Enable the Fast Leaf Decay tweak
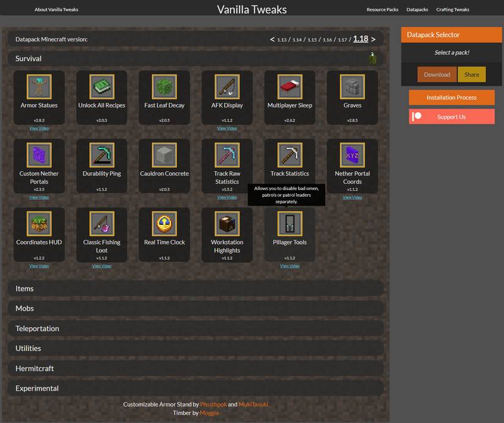 pyautogui.click(x=164, y=86)
